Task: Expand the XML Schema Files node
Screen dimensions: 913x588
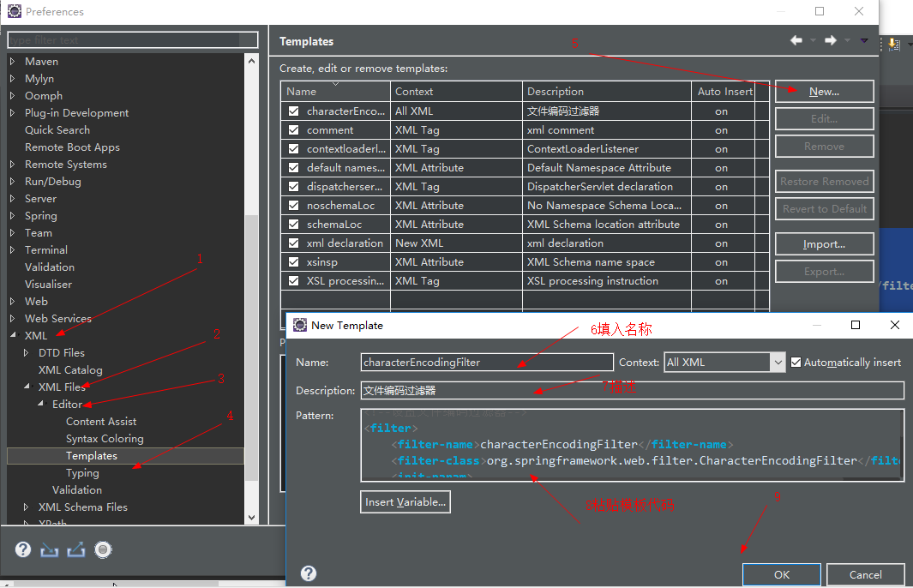Action: (27, 507)
